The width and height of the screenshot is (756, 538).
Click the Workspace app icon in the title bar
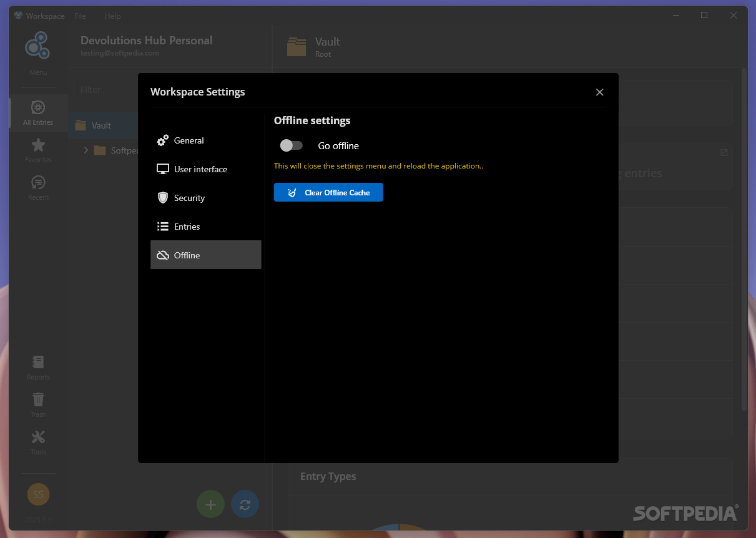pos(19,16)
